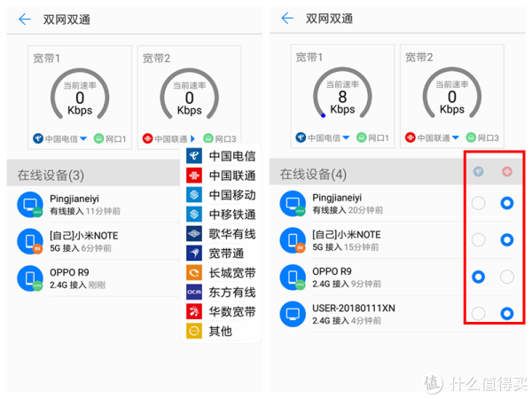Set USER-20180111XN to telecom radio button
The height and width of the screenshot is (399, 532).
tap(479, 314)
